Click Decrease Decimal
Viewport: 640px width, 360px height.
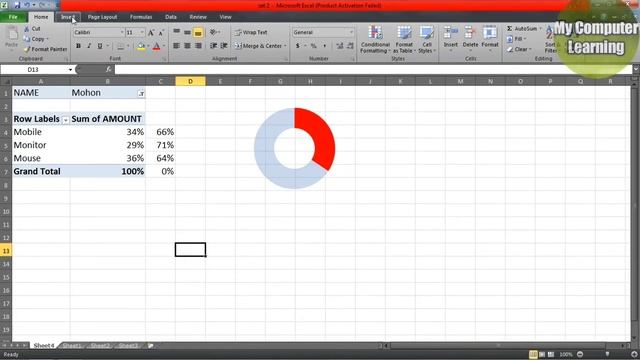click(350, 46)
